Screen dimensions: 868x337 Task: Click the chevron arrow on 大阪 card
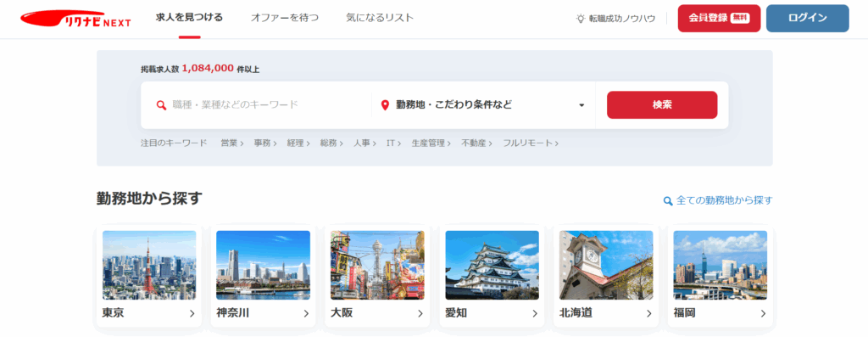point(420,314)
